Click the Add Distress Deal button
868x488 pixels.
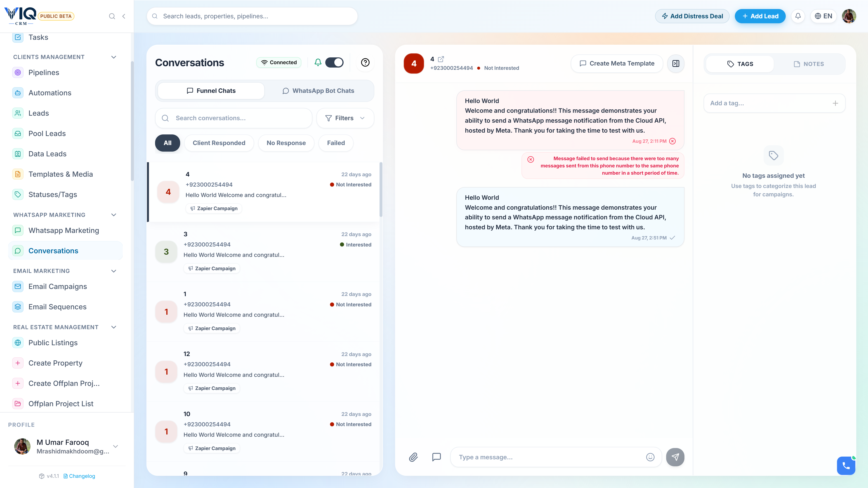[692, 16]
